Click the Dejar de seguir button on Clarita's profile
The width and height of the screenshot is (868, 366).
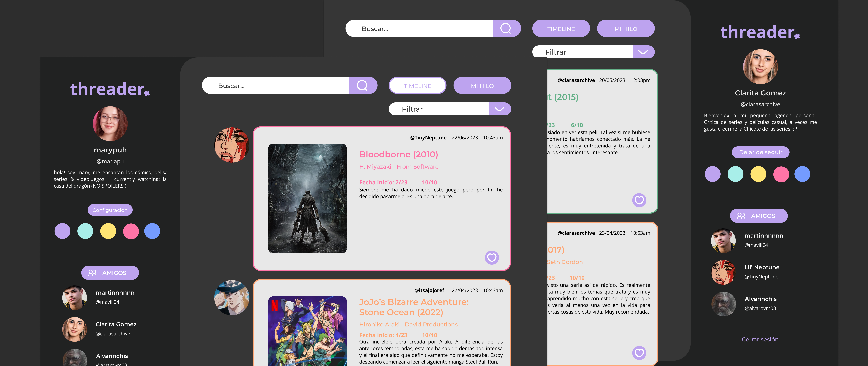(760, 152)
